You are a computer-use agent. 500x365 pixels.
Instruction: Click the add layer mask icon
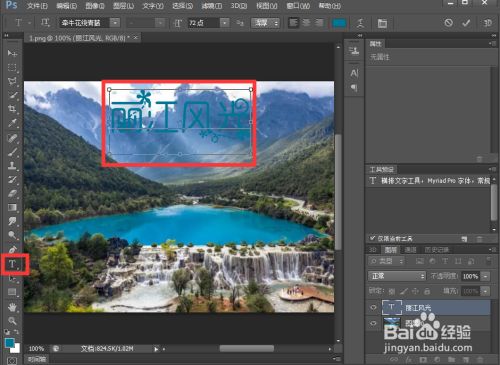pos(423,360)
